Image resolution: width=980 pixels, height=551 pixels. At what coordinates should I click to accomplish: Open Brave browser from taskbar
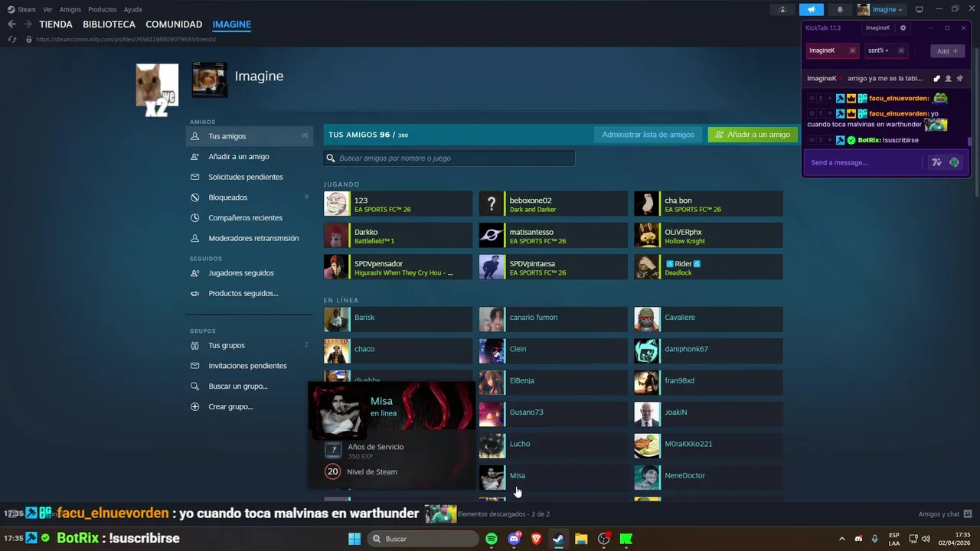point(536,539)
